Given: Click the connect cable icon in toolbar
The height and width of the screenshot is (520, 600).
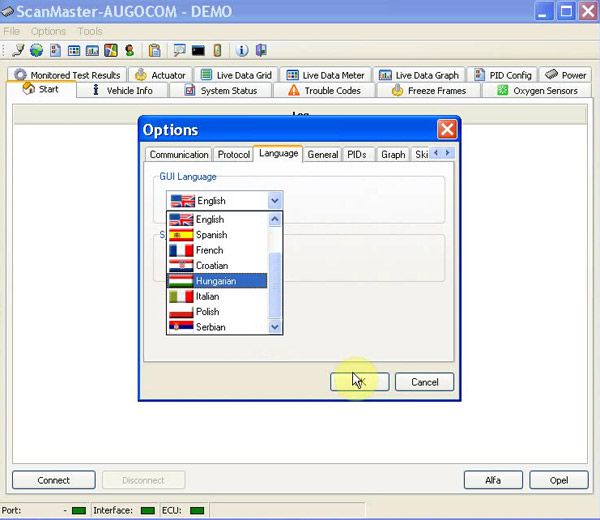Looking at the screenshot, I should tap(19, 50).
